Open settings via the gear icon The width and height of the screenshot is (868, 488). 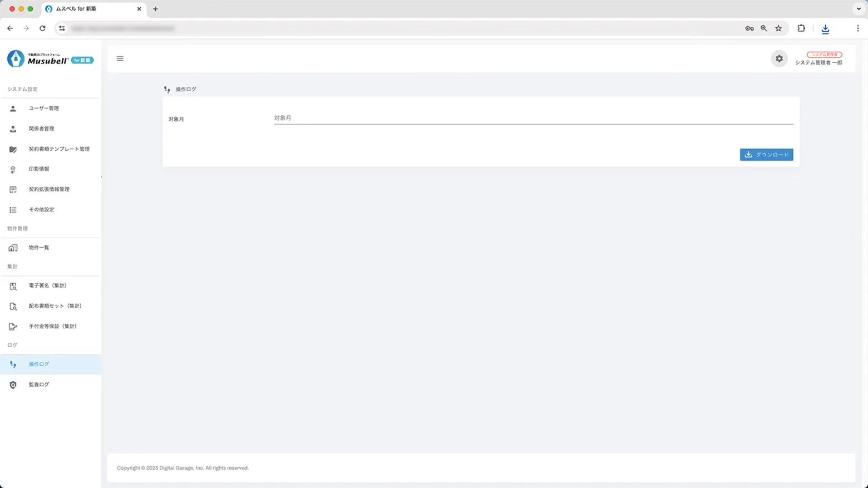(779, 58)
